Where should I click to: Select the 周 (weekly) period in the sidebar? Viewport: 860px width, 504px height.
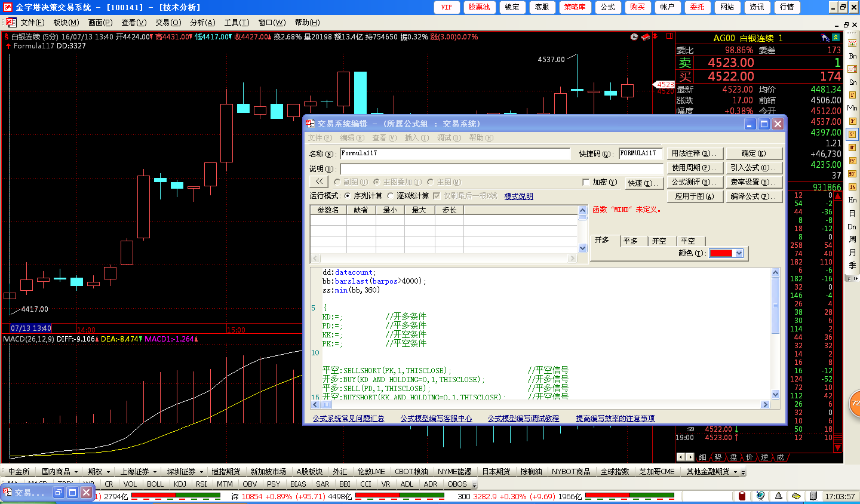852,239
